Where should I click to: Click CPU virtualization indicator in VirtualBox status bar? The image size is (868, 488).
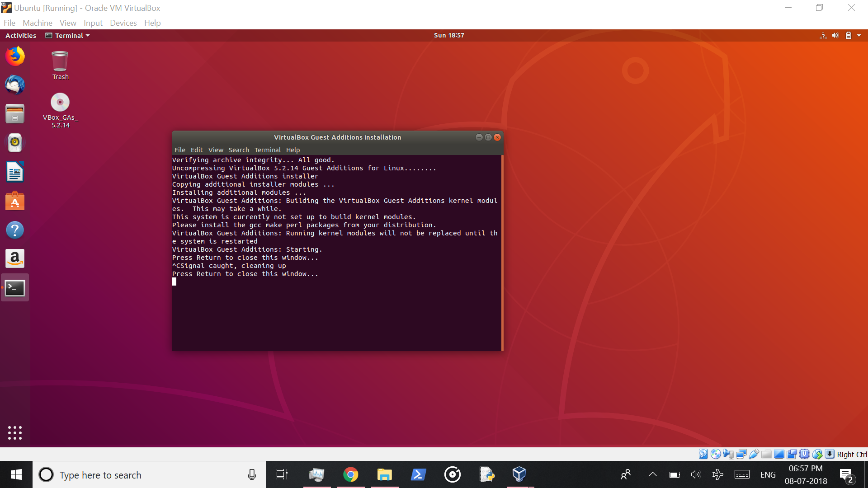804,454
